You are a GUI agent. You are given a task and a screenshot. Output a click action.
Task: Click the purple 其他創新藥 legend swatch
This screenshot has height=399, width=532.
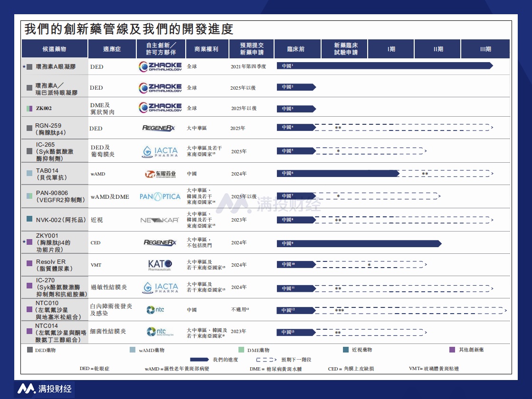tap(452, 350)
